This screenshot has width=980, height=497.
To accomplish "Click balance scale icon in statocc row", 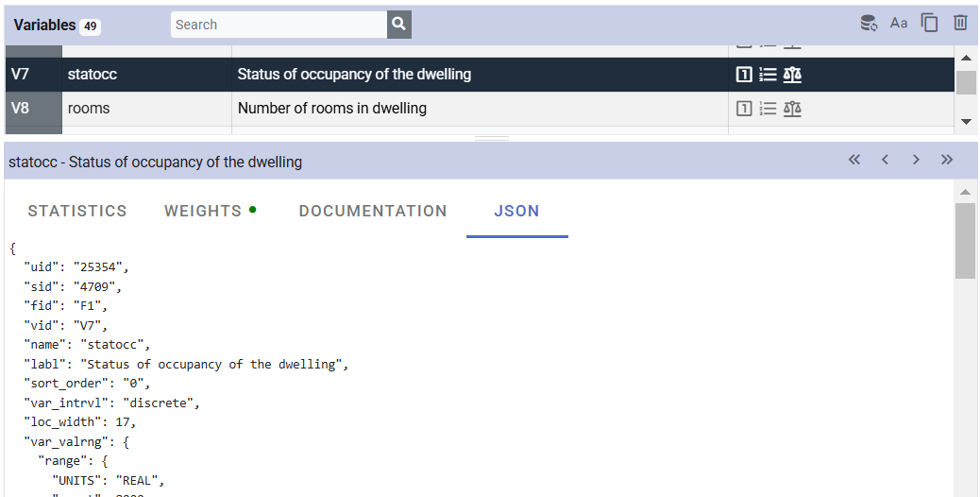I will pos(792,75).
